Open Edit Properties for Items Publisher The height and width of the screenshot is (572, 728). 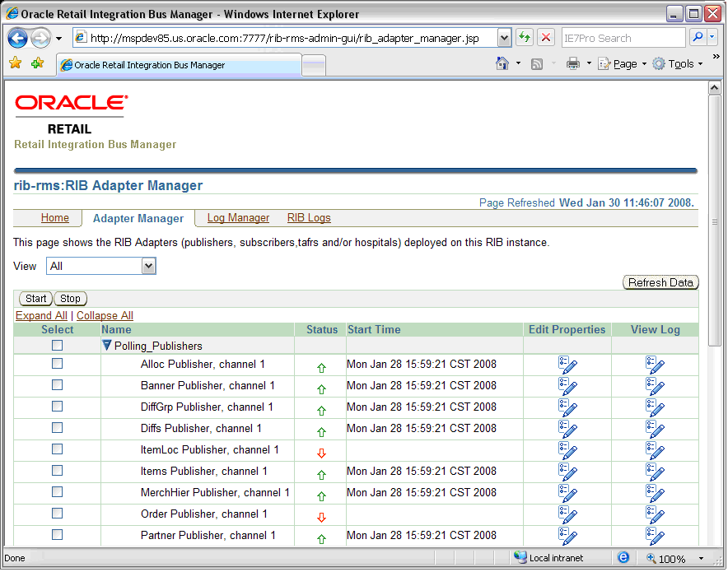pos(567,472)
